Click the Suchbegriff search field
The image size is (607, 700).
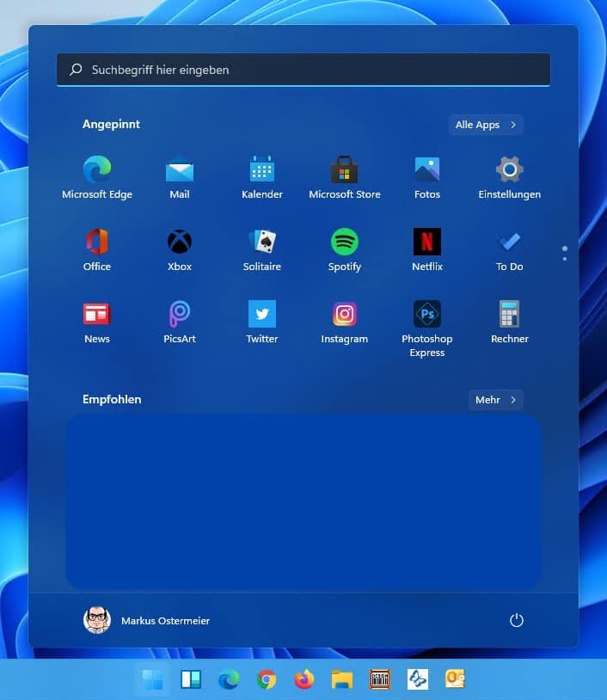(x=303, y=70)
